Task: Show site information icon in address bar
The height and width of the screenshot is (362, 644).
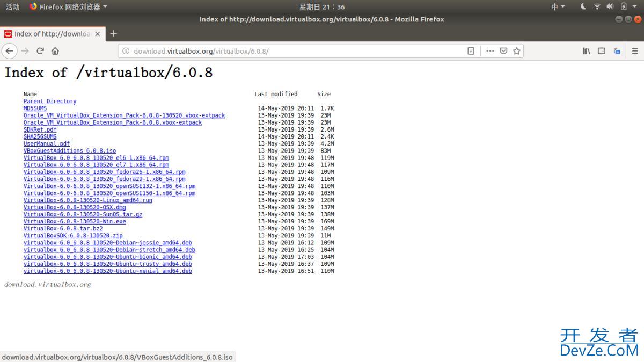Action: click(126, 51)
